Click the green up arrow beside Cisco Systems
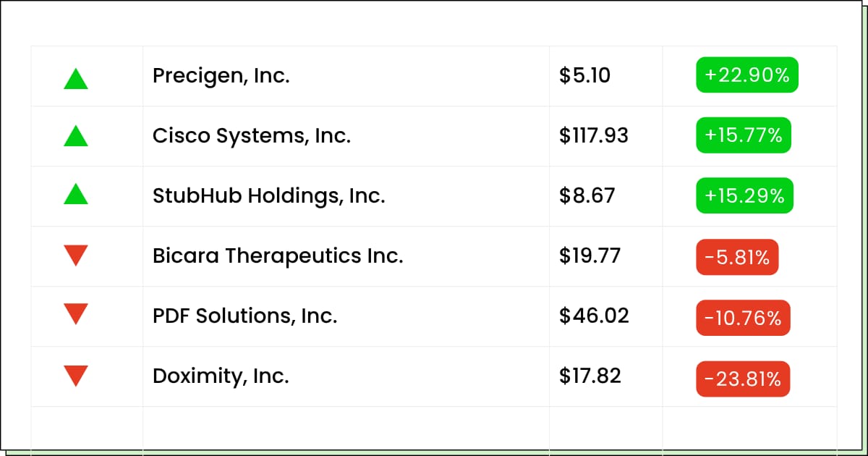The height and width of the screenshot is (456, 868). tap(76, 135)
